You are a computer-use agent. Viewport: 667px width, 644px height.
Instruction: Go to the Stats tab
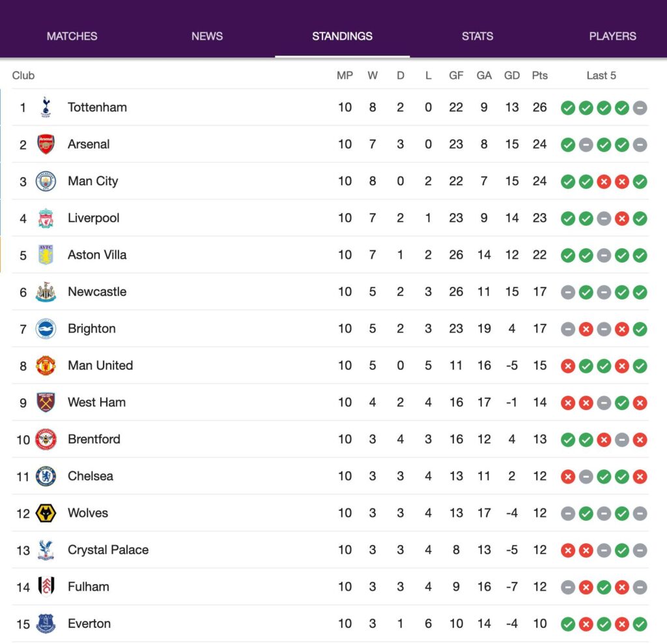(x=477, y=37)
